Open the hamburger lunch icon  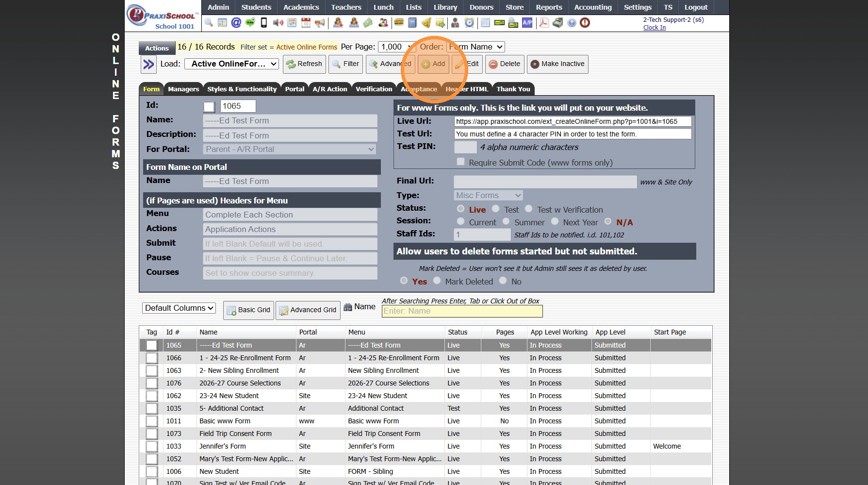click(x=399, y=23)
